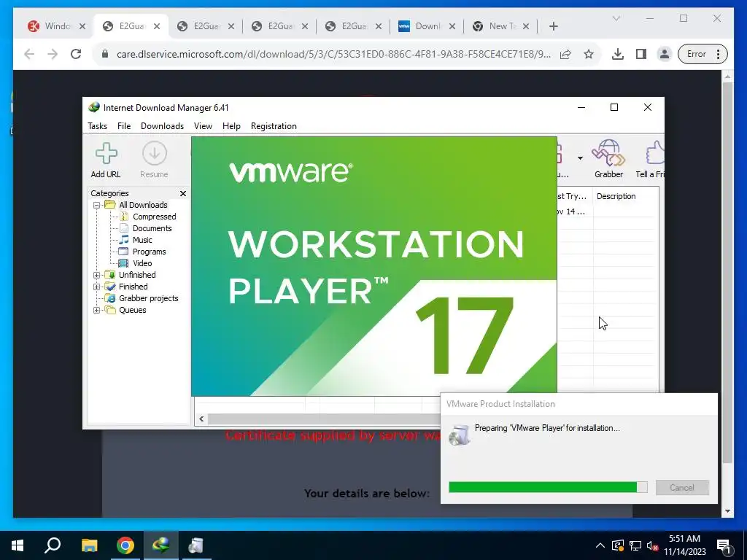Viewport: 747px width, 560px height.
Task: Close the active E2Guardian tab
Action: [157, 26]
